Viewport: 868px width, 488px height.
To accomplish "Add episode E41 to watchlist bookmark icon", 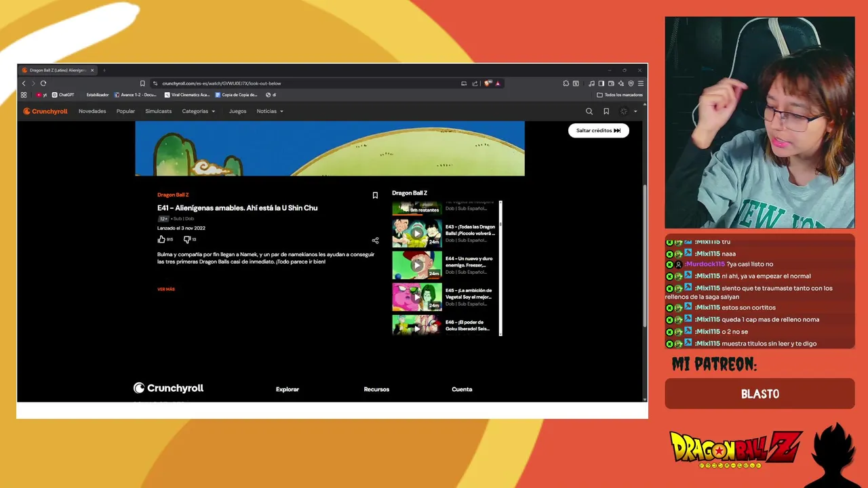I will (x=375, y=195).
